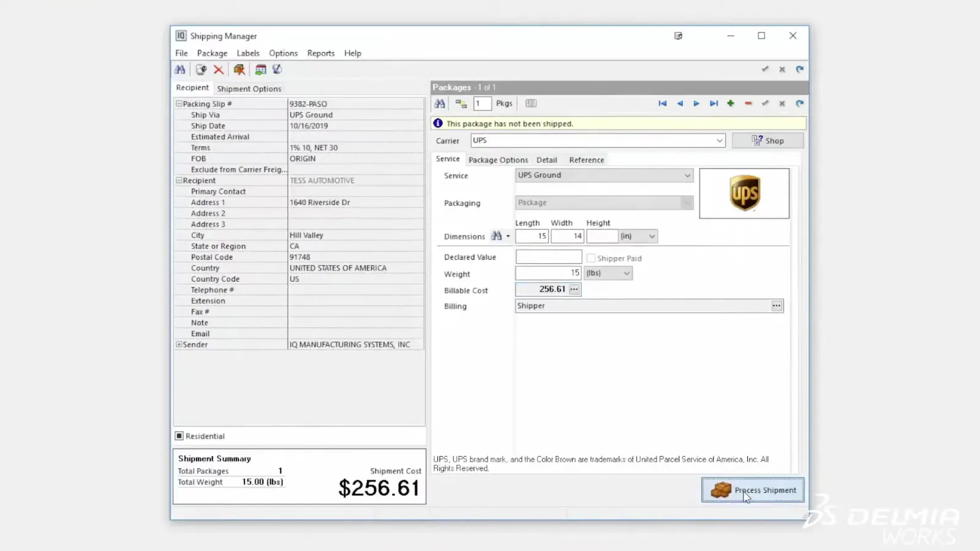The height and width of the screenshot is (551, 980).
Task: Open the File menu
Action: click(x=181, y=53)
